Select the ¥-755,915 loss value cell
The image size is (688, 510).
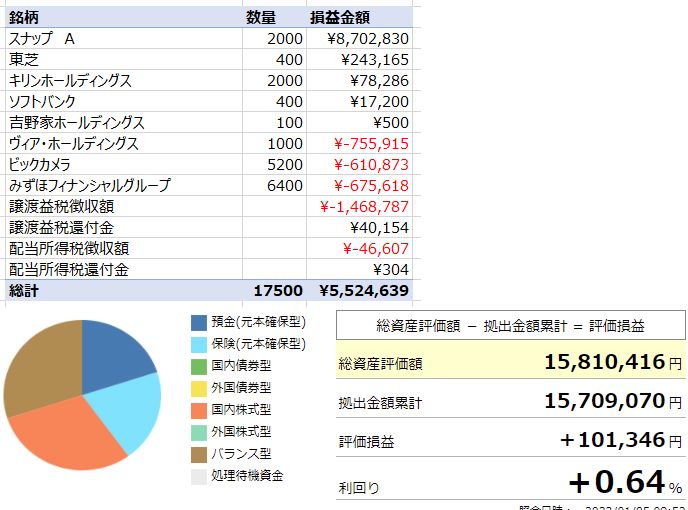(370, 144)
